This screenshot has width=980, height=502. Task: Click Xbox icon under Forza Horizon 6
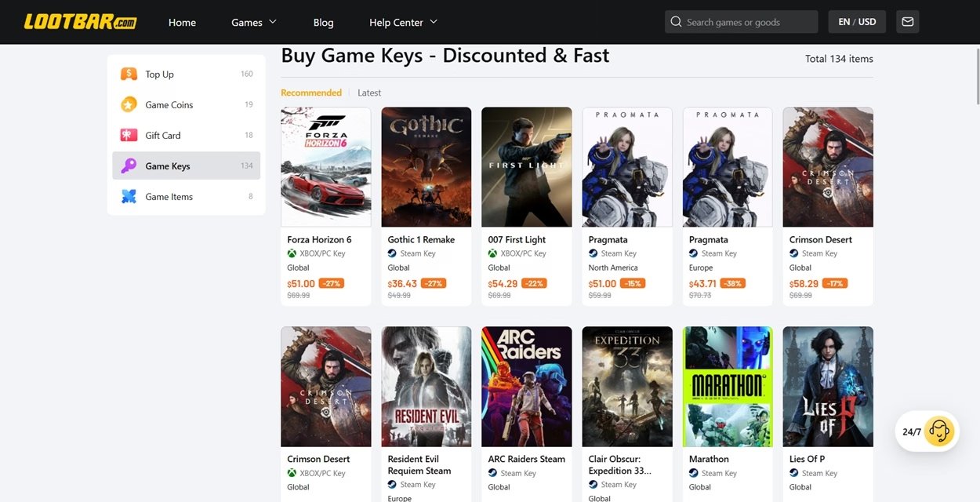292,253
